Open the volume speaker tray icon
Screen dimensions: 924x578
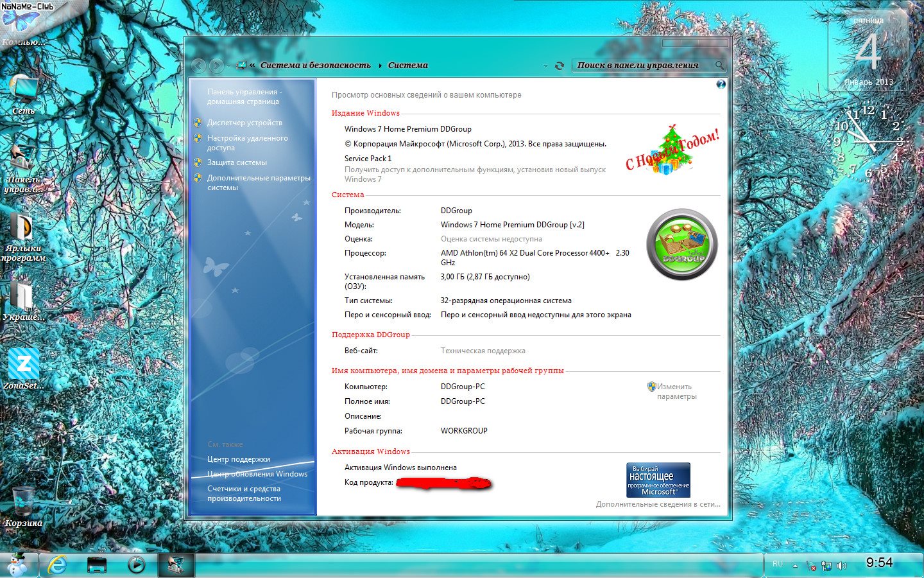click(842, 566)
